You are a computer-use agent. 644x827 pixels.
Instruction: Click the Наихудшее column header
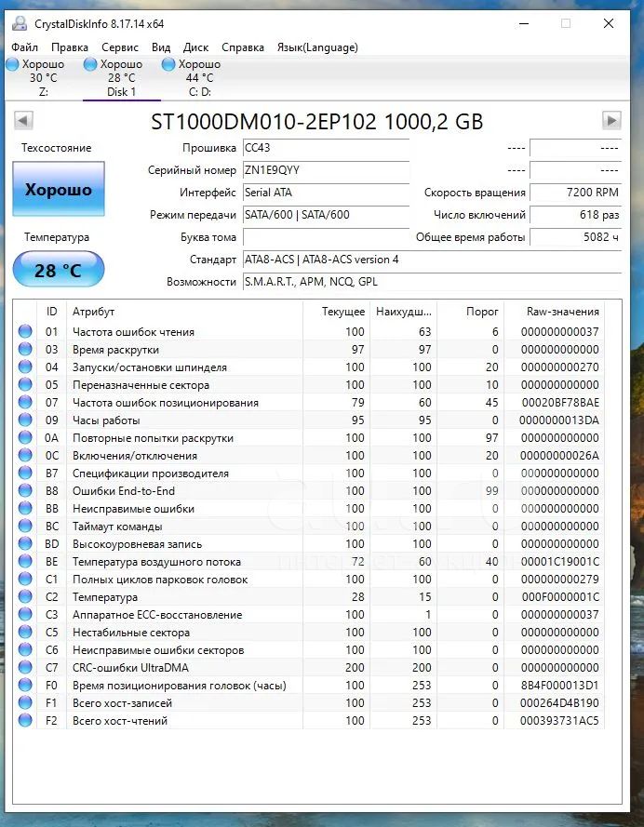[404, 312]
